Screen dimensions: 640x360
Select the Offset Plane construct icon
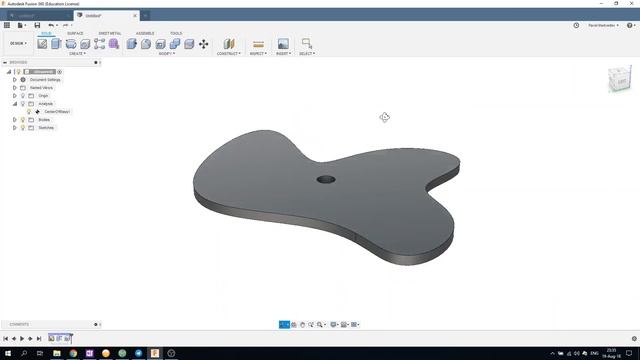point(229,44)
